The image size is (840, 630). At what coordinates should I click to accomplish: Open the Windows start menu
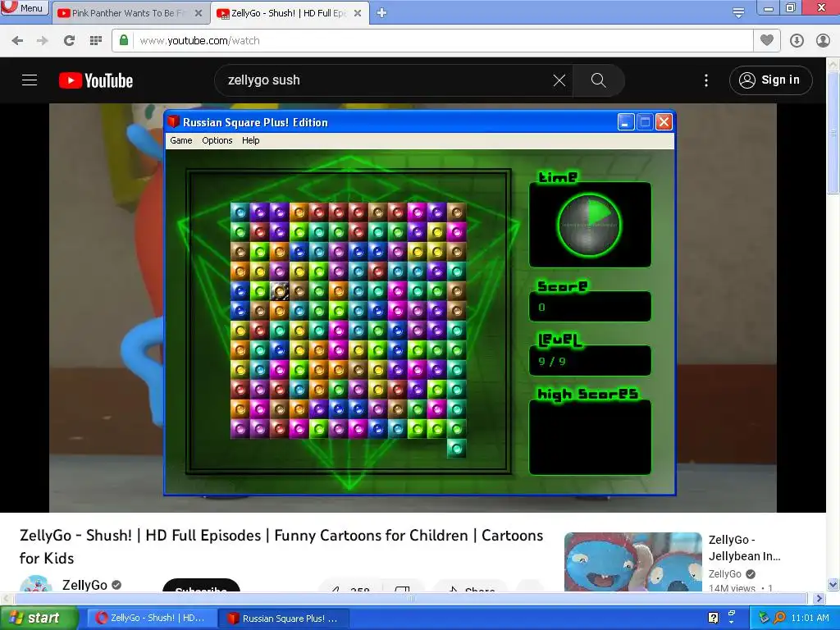pyautogui.click(x=39, y=618)
